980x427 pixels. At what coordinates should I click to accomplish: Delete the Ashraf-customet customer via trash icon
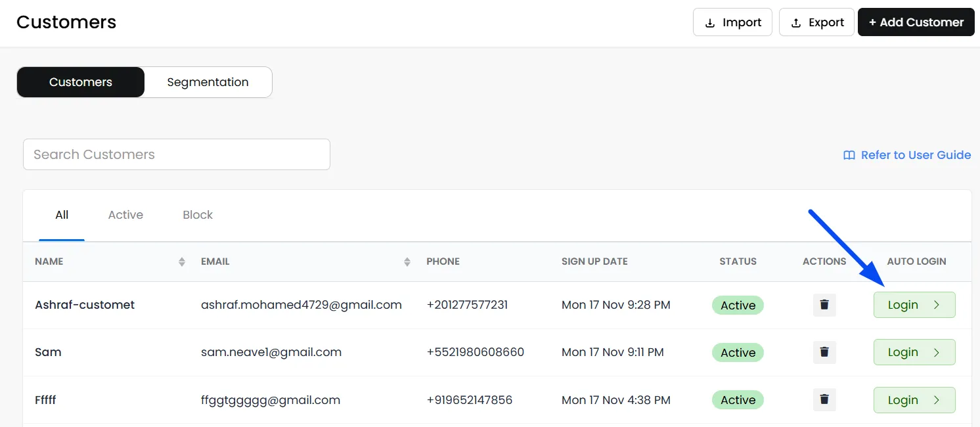click(x=824, y=305)
